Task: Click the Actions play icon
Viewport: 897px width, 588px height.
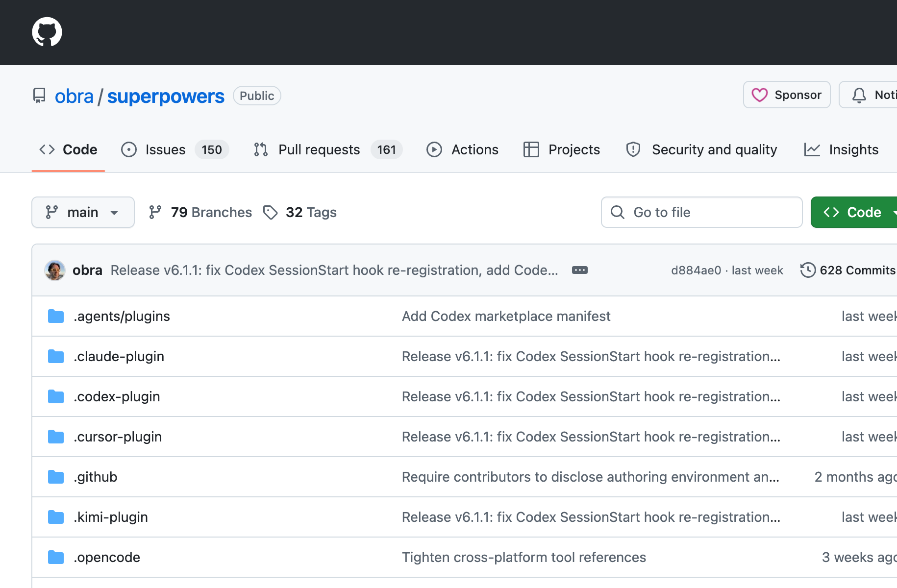Action: (x=434, y=149)
